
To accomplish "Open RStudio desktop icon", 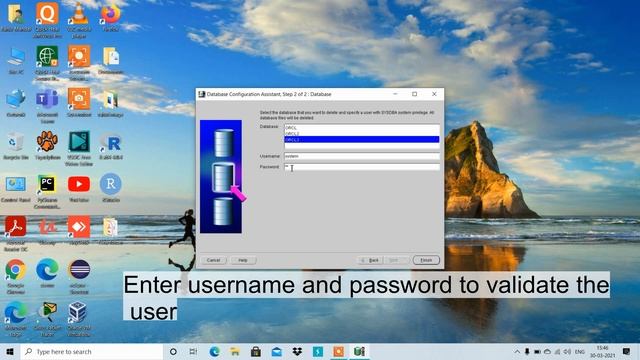I will pos(111,188).
